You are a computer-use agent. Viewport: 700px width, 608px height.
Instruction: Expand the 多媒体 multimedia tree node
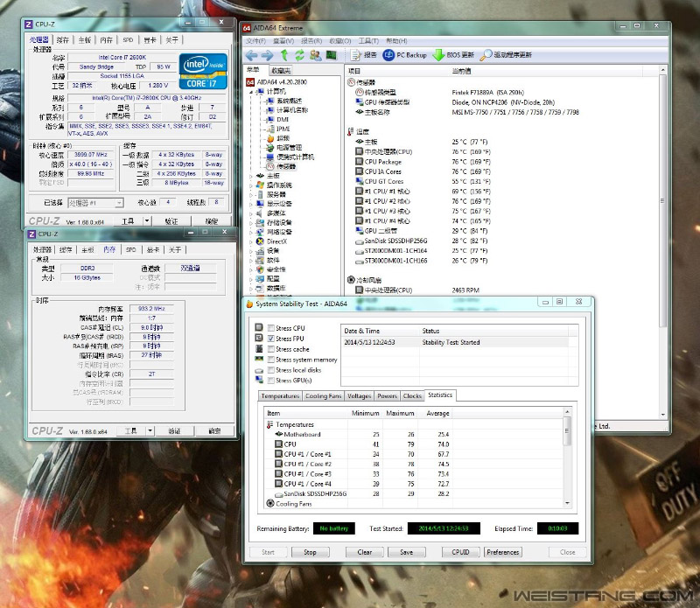point(251,213)
